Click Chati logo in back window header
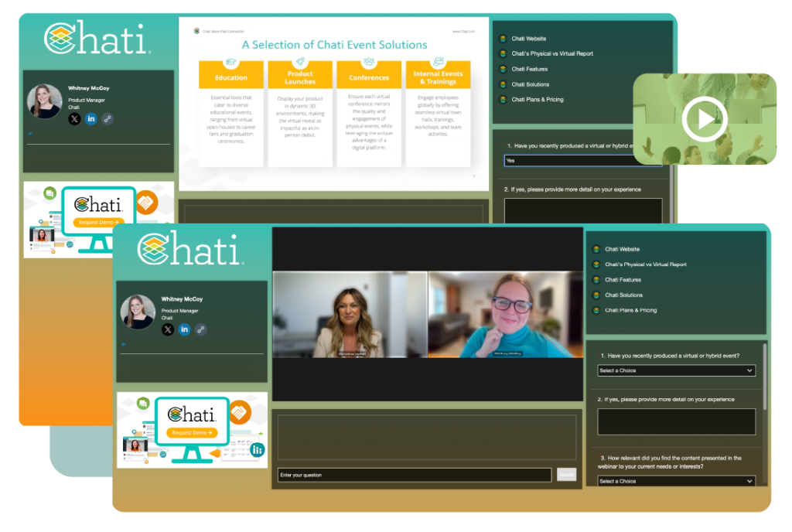 pos(97,39)
